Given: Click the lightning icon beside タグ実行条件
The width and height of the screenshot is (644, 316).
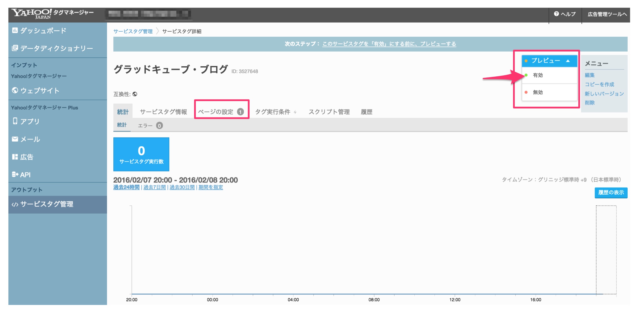Looking at the screenshot, I should (x=295, y=112).
